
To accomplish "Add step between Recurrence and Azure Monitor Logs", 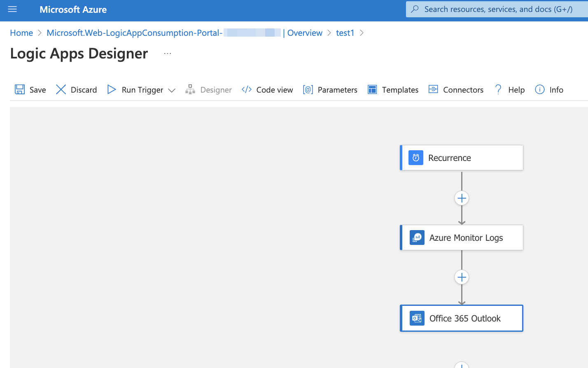I will coord(462,198).
